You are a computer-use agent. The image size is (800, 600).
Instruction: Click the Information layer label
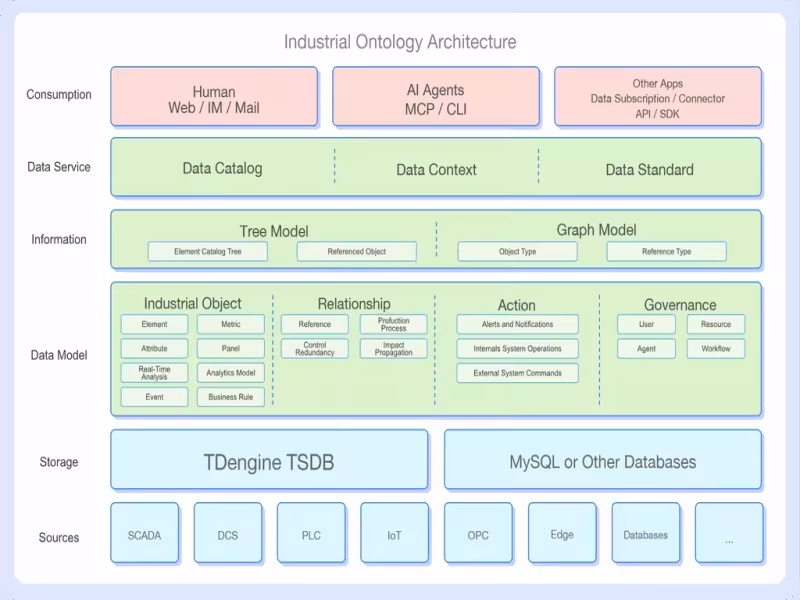click(59, 239)
